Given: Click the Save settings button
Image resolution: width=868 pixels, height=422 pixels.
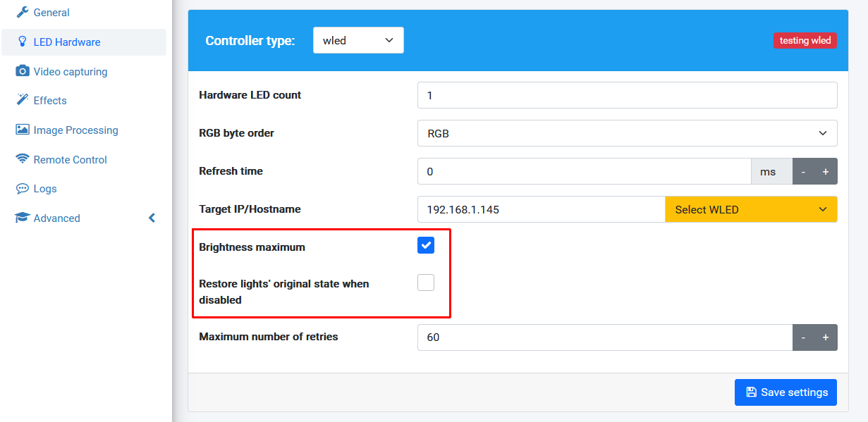Looking at the screenshot, I should (786, 392).
